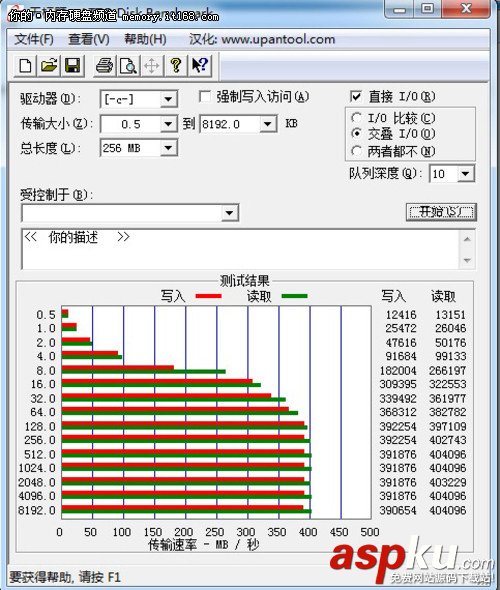Open the 受控制于 dropdown
This screenshot has height=590, width=500.
tap(229, 213)
